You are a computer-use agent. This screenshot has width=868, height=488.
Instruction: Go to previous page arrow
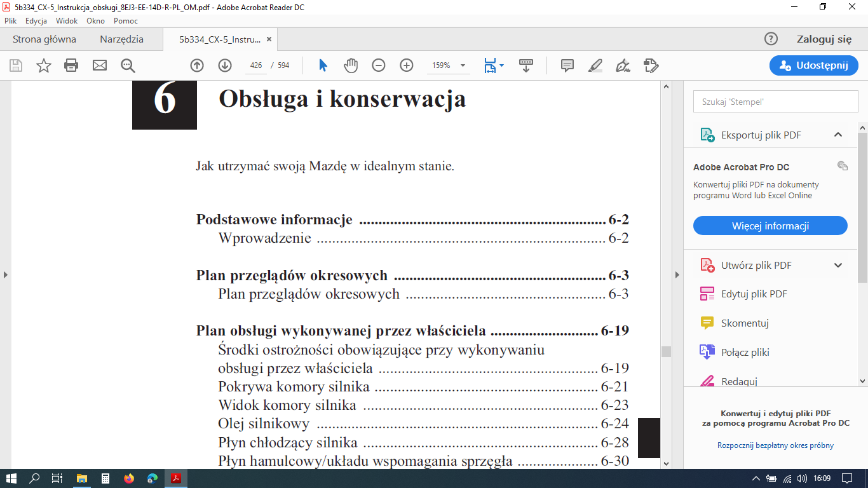click(197, 65)
